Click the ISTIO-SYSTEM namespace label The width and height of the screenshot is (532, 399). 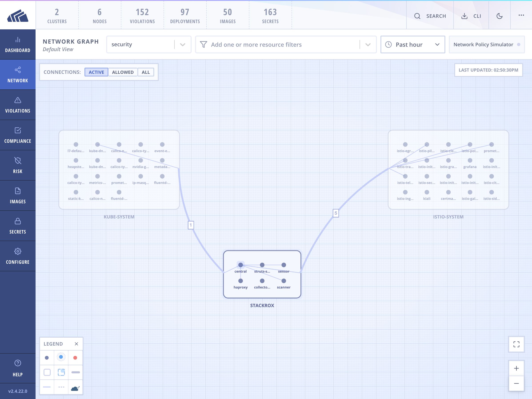pos(448,217)
